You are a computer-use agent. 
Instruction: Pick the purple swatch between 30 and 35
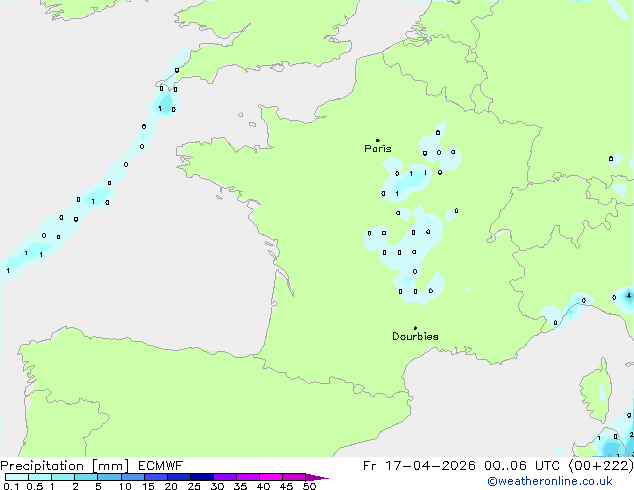225,477
